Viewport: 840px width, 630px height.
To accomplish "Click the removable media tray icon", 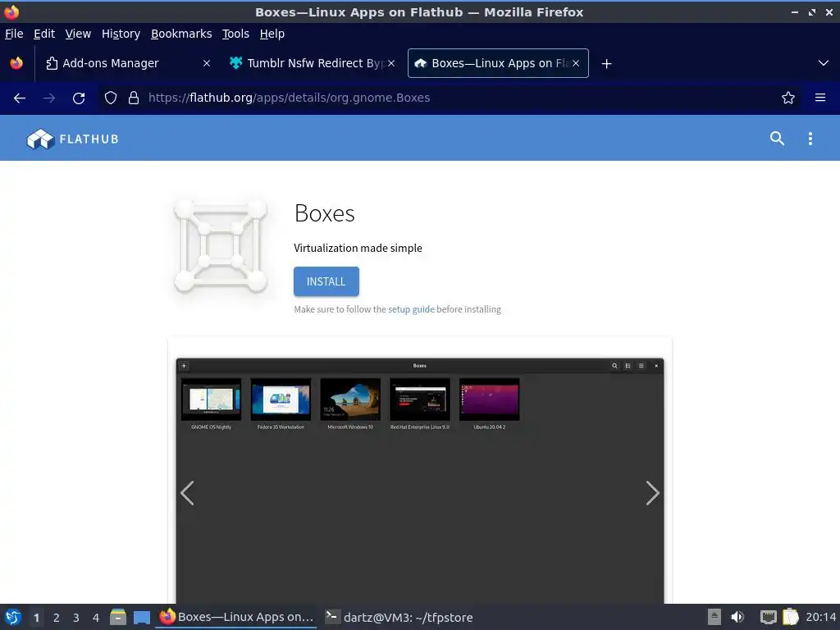I will (x=714, y=617).
